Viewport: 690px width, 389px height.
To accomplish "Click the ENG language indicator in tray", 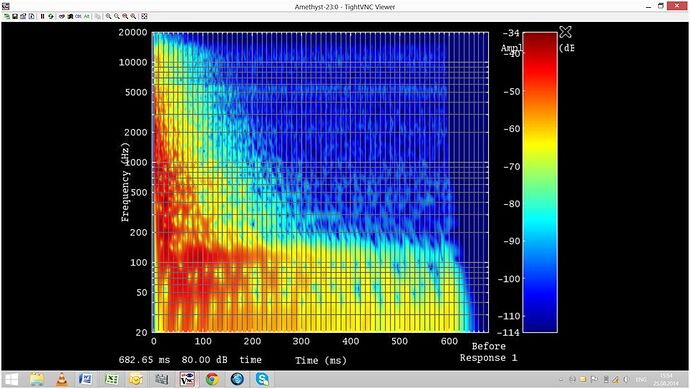I will click(641, 379).
